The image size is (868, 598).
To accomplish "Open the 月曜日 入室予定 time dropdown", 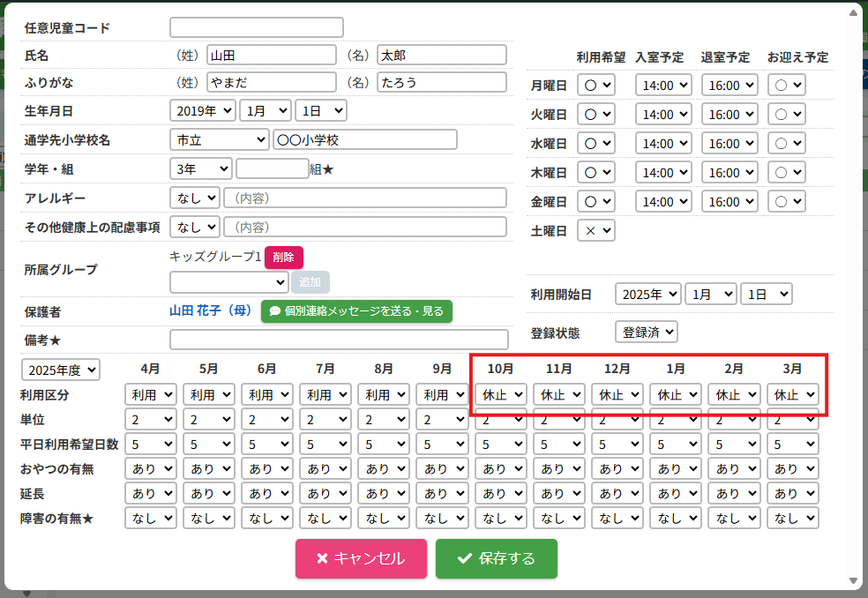I will click(664, 86).
